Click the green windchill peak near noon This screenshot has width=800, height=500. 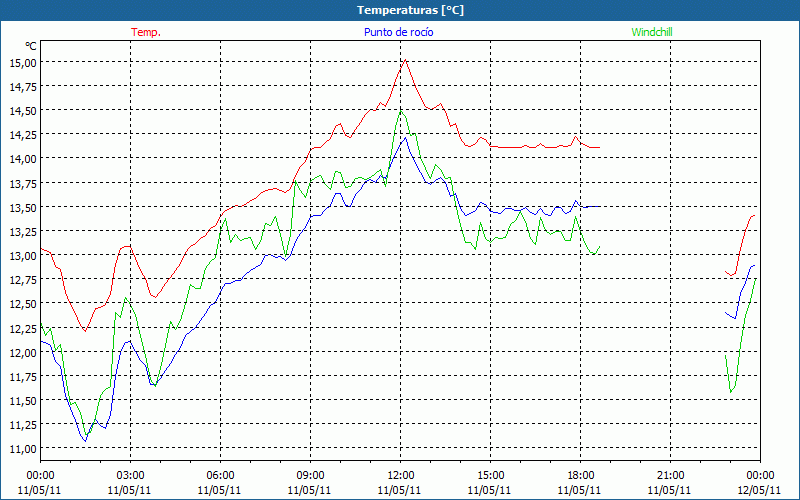click(401, 111)
